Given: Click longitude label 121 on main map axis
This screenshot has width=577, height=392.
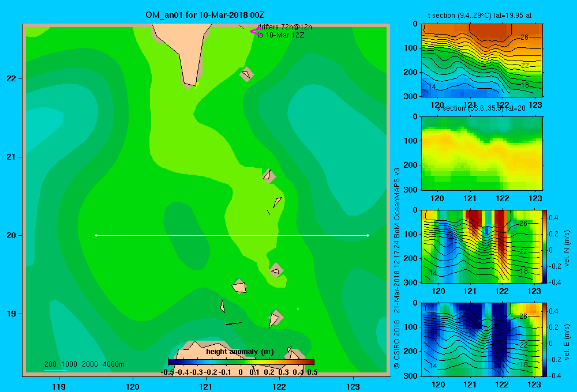Looking at the screenshot, I should click(x=206, y=387).
